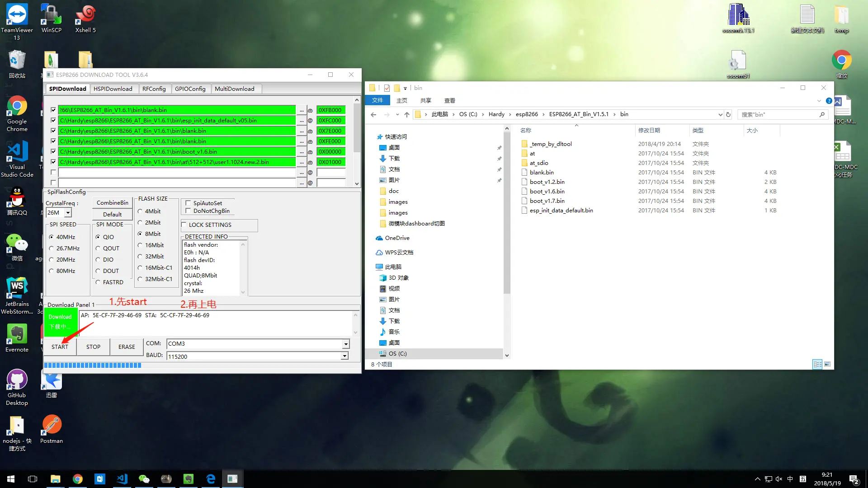Screen dimensions: 868x488
Task: Open WeChat from the taskbar
Action: click(144, 479)
